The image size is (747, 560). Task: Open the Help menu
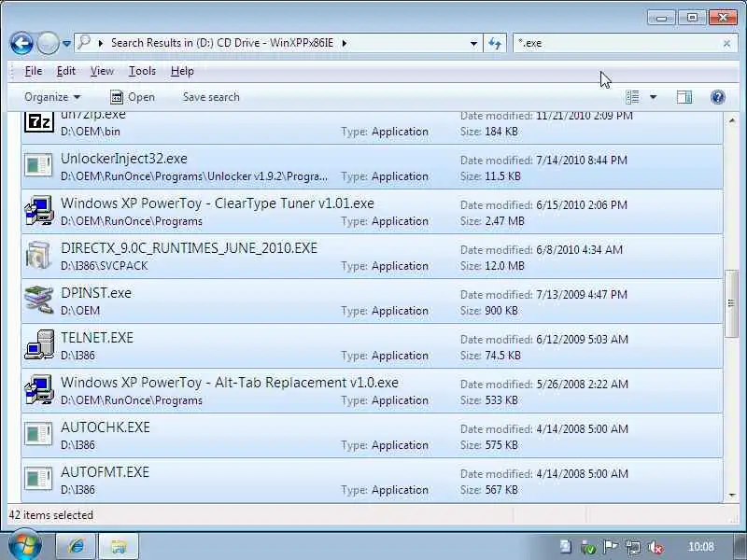[182, 71]
